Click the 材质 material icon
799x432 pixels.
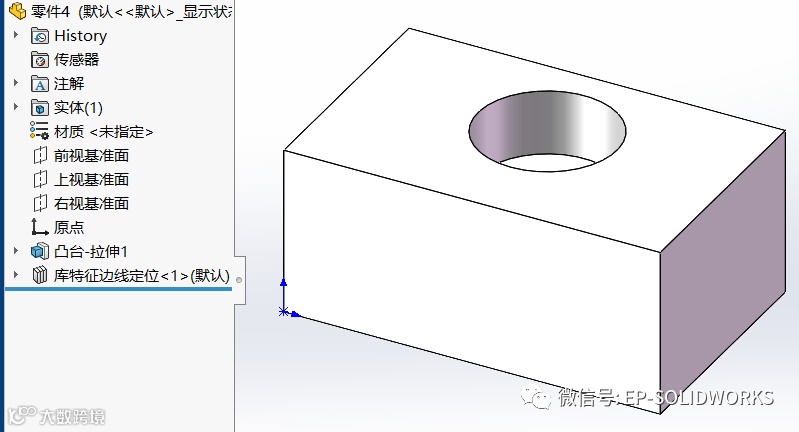pyautogui.click(x=39, y=130)
